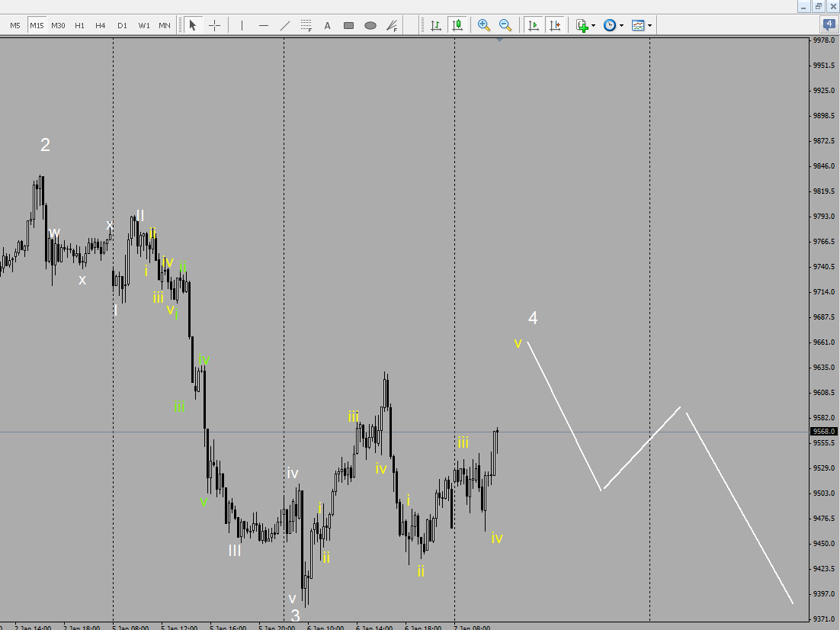Select the trendline drawing tool

pyautogui.click(x=285, y=25)
